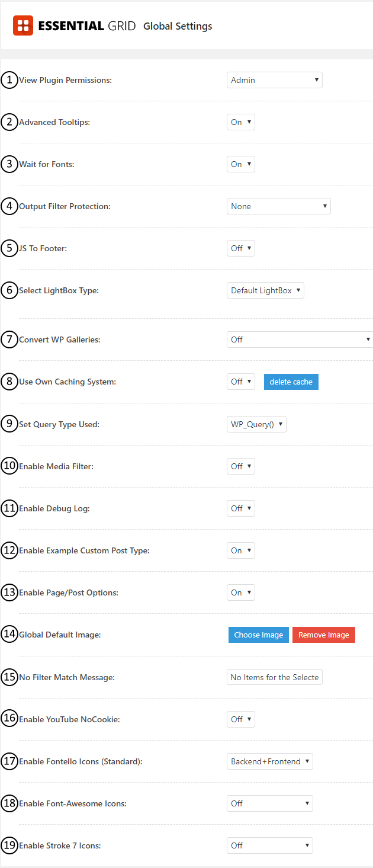Open the Output Filter Protection dropdown

[278, 206]
